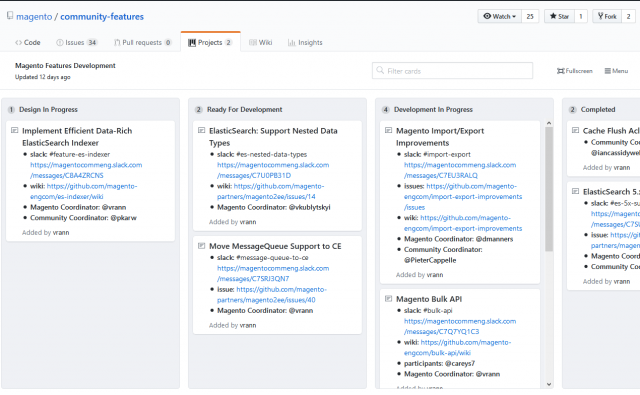
Task: Fork the community-features repository
Action: click(607, 16)
